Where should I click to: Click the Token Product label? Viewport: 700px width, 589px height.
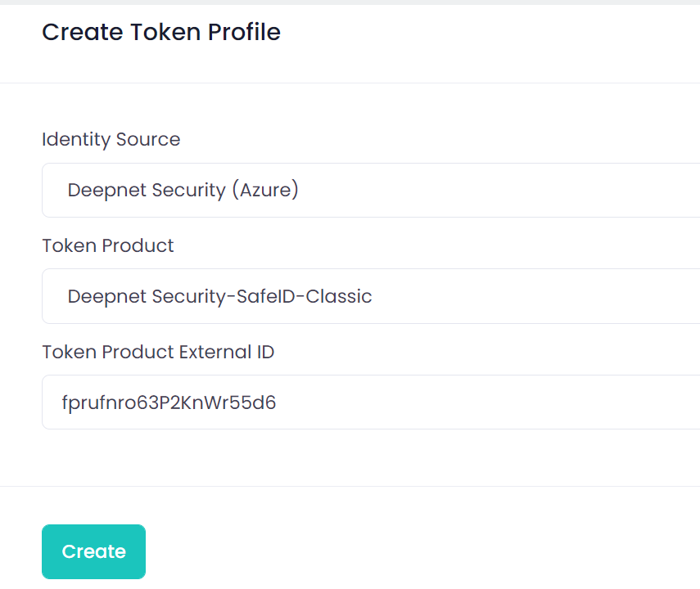[x=107, y=245]
